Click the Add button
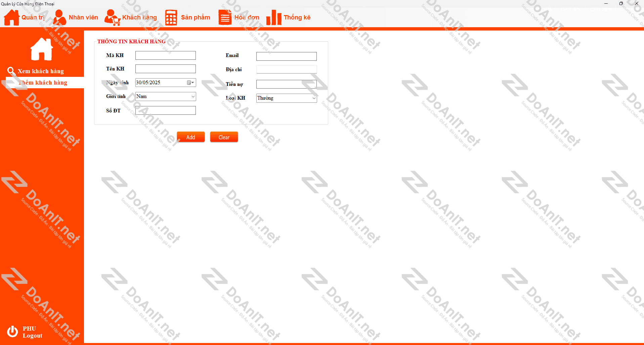 click(191, 137)
